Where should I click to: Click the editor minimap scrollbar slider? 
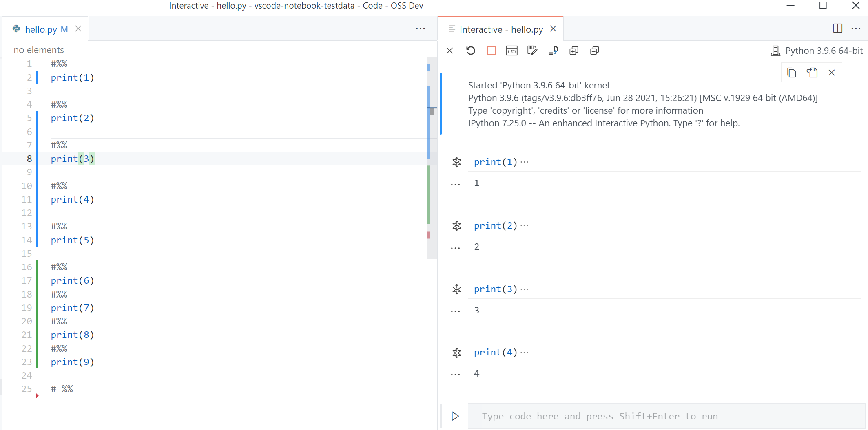[432, 158]
